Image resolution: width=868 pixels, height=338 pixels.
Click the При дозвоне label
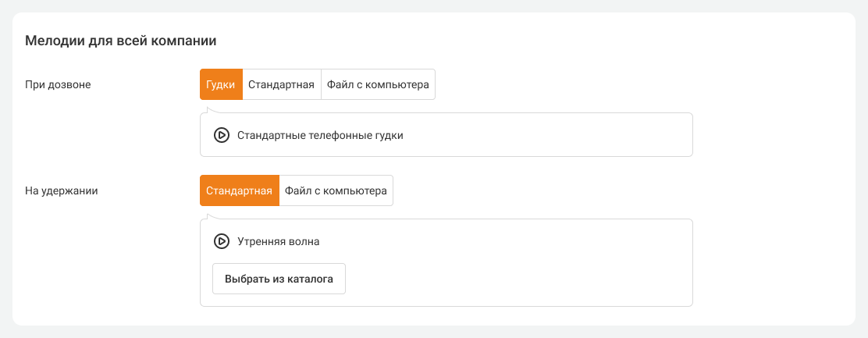coord(58,84)
